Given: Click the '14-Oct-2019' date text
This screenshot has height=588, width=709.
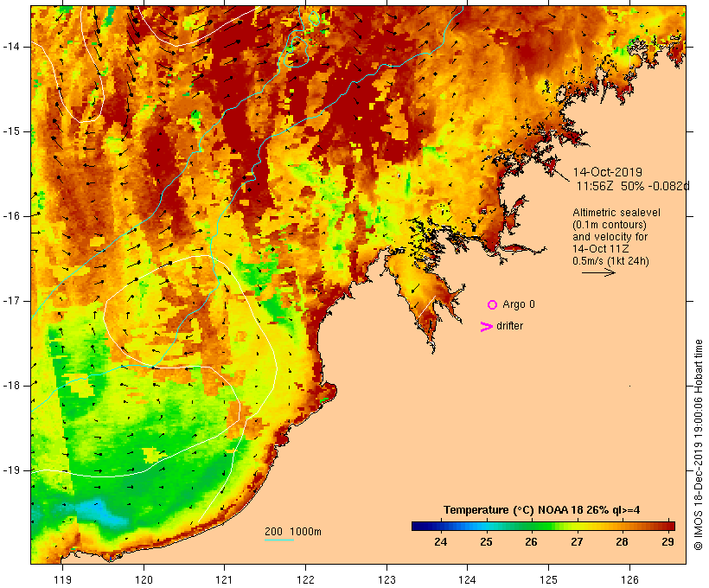Looking at the screenshot, I should (608, 172).
